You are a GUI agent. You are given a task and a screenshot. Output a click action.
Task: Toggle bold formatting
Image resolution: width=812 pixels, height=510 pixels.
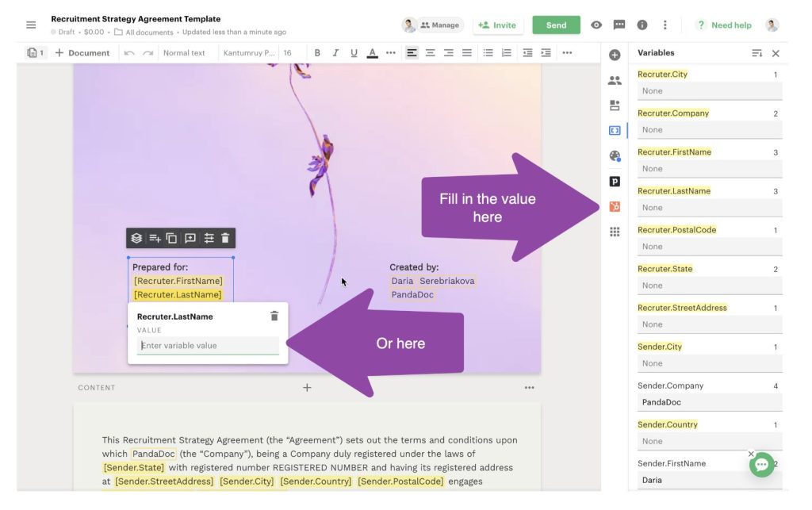[317, 53]
